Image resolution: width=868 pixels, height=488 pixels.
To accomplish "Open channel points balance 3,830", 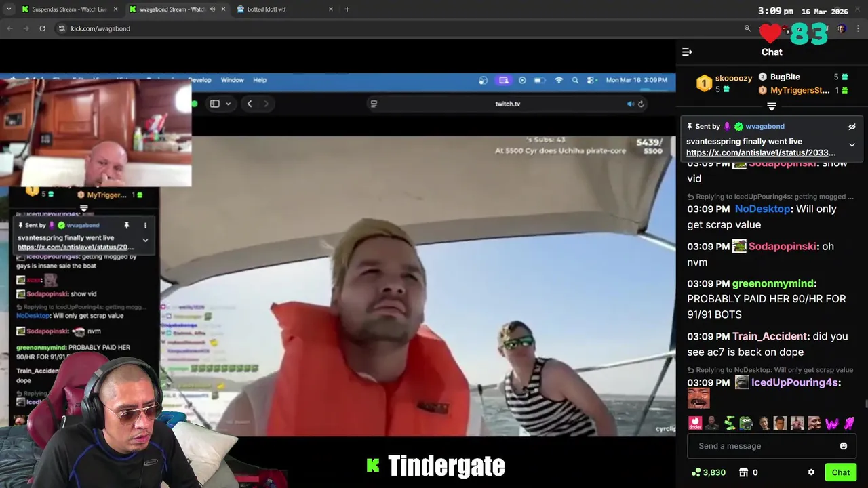I will click(709, 472).
